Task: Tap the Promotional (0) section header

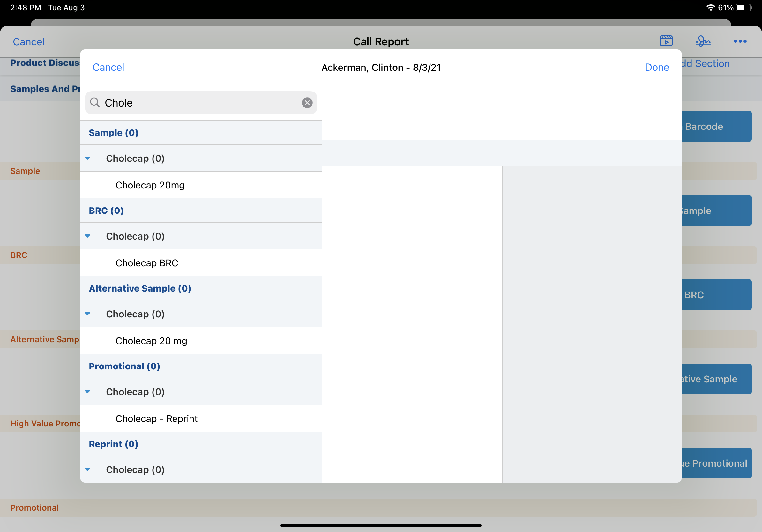Action: pyautogui.click(x=124, y=366)
